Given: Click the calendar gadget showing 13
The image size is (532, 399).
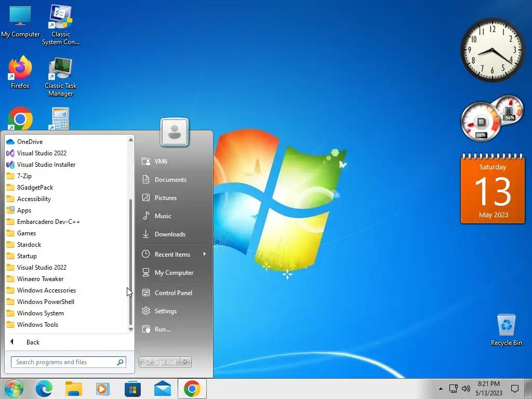Looking at the screenshot, I should pyautogui.click(x=493, y=189).
